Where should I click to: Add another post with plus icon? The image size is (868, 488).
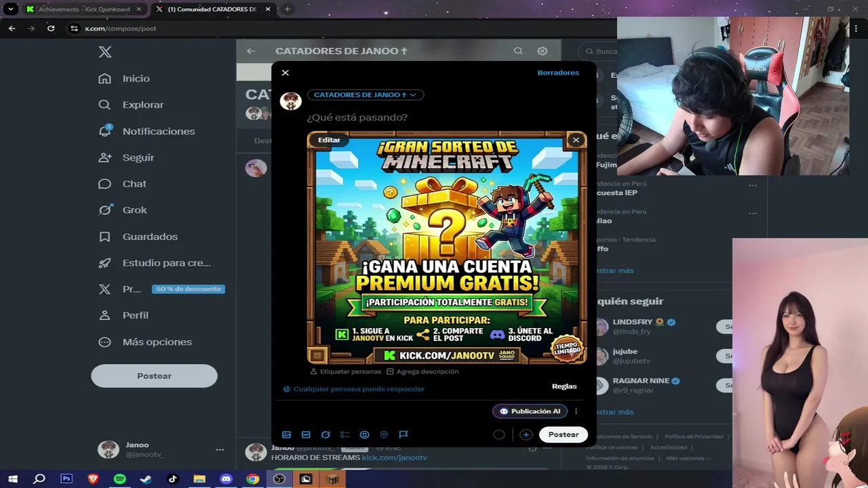pyautogui.click(x=526, y=434)
